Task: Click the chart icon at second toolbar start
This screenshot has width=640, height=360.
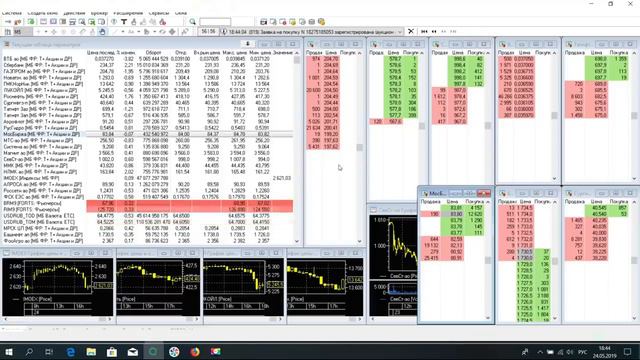Action: pyautogui.click(x=8, y=31)
